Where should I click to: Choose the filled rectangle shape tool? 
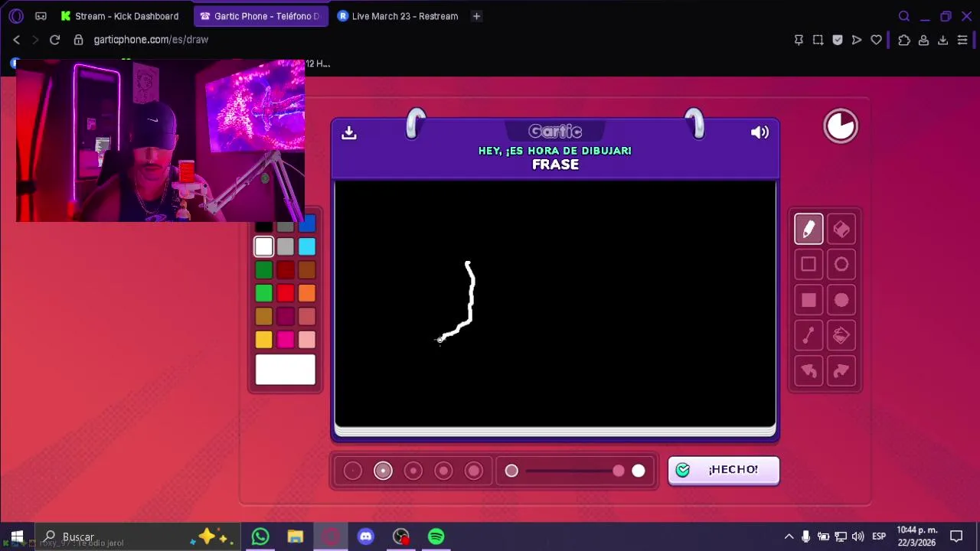coord(808,300)
